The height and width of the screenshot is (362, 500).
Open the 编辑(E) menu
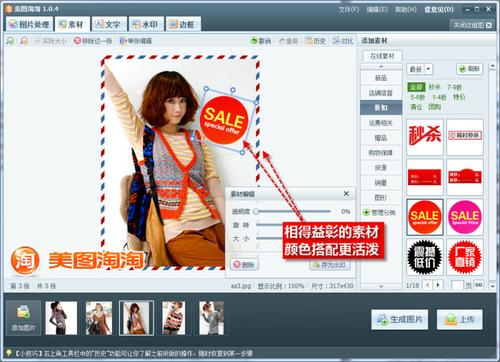pos(377,9)
